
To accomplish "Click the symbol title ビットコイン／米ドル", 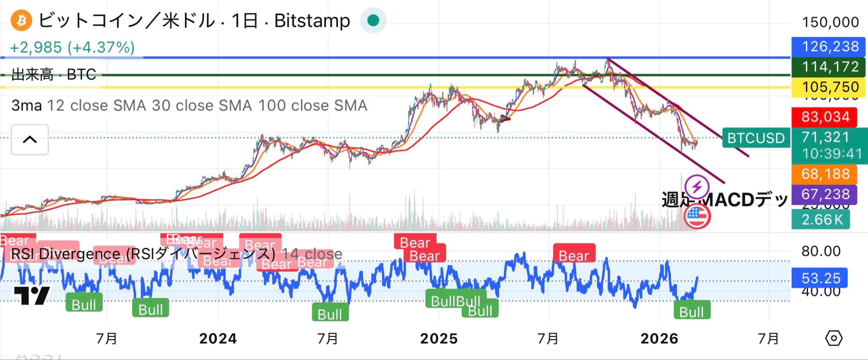I will coord(126,21).
